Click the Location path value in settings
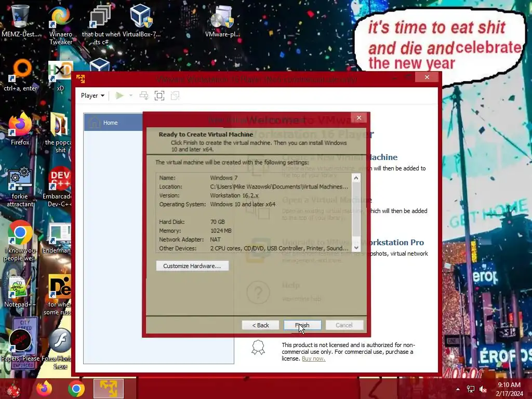532x399 pixels. (279, 187)
